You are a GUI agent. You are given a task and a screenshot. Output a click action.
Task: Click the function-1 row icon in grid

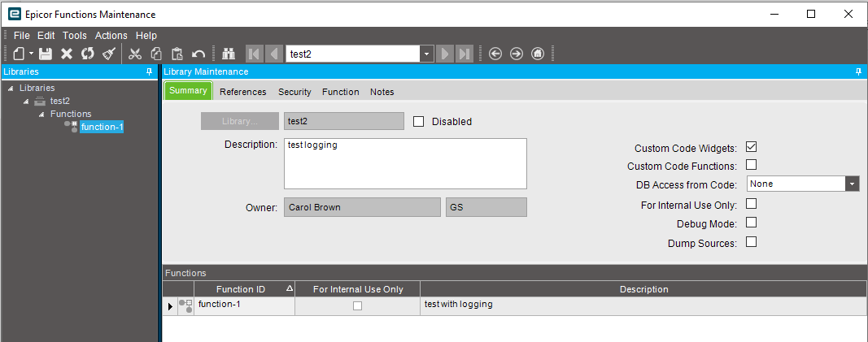click(186, 306)
